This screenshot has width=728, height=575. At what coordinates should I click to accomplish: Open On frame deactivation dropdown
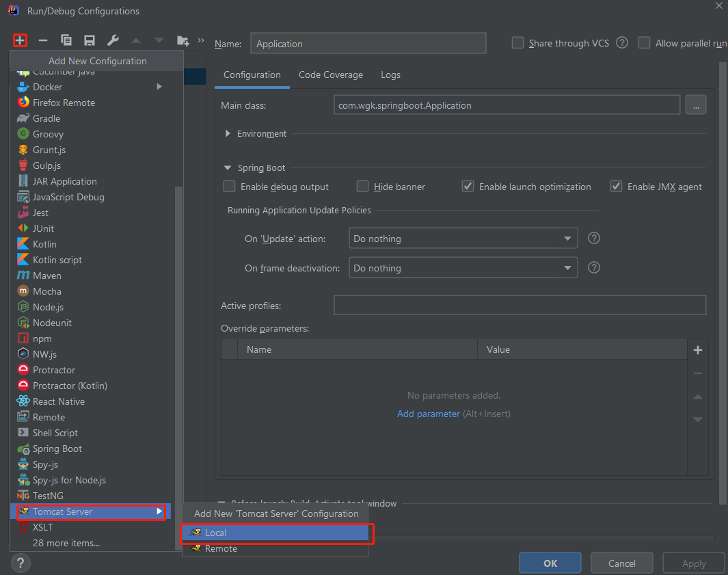click(463, 267)
